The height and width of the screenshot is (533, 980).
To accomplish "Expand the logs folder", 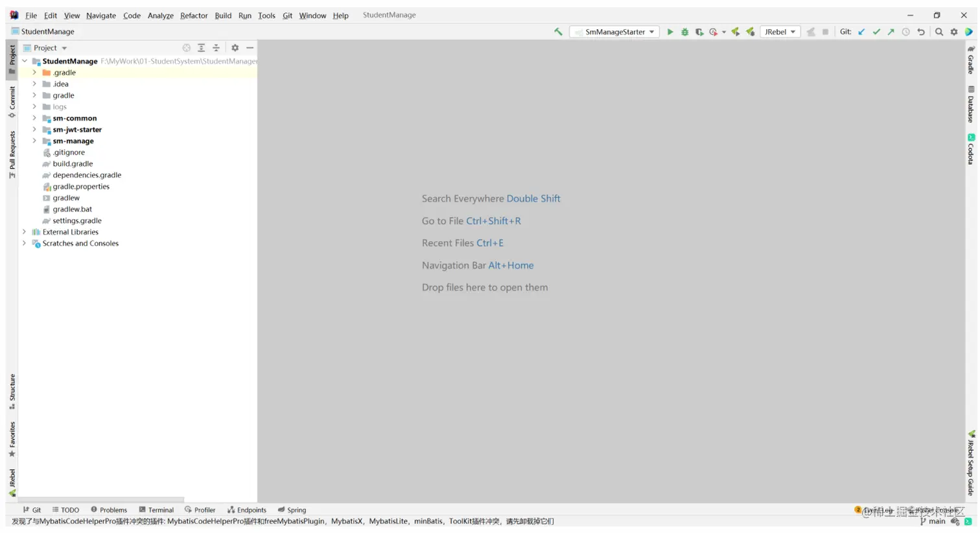I will [x=34, y=107].
